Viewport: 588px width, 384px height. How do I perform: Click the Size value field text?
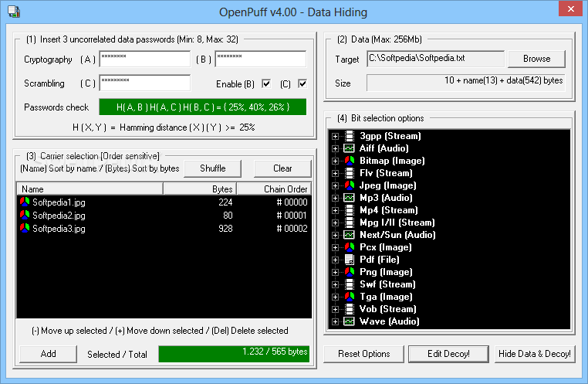(503, 80)
